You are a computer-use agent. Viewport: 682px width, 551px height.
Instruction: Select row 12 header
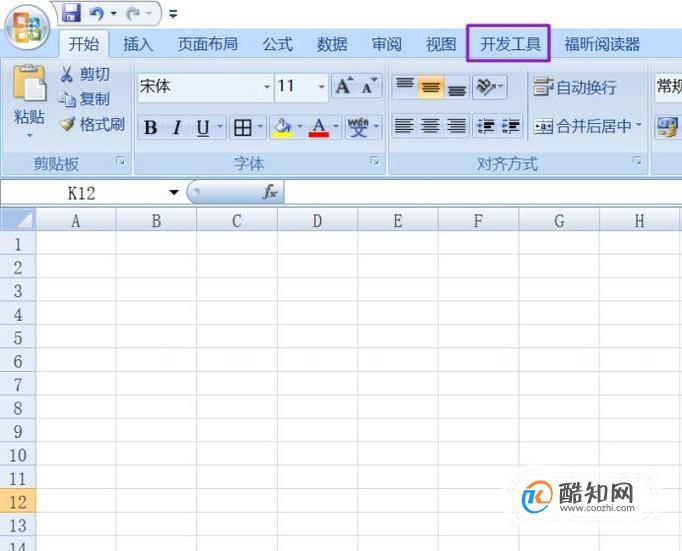pyautogui.click(x=18, y=502)
